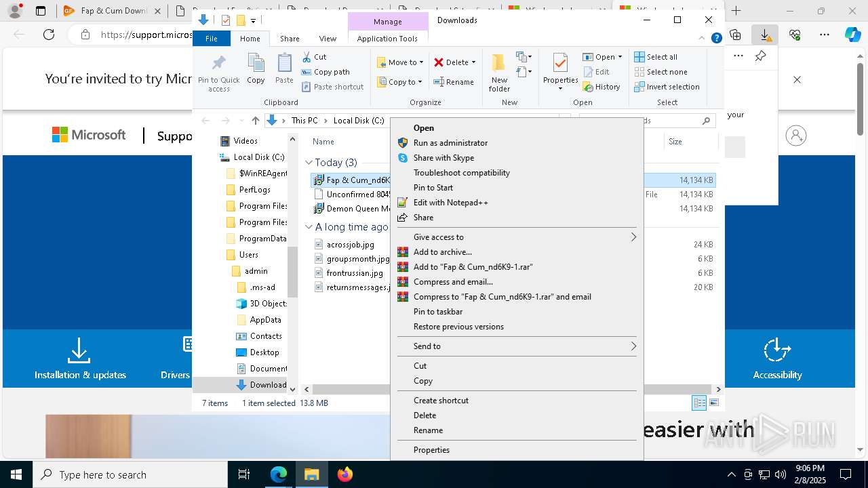868x488 pixels.
Task: Click the Rename ribbon button
Action: (454, 82)
